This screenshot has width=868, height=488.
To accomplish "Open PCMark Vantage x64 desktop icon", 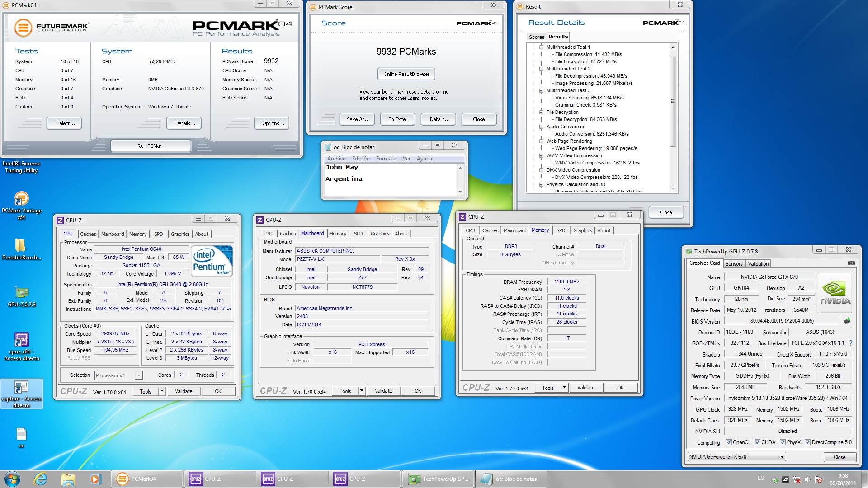I will pos(21,206).
